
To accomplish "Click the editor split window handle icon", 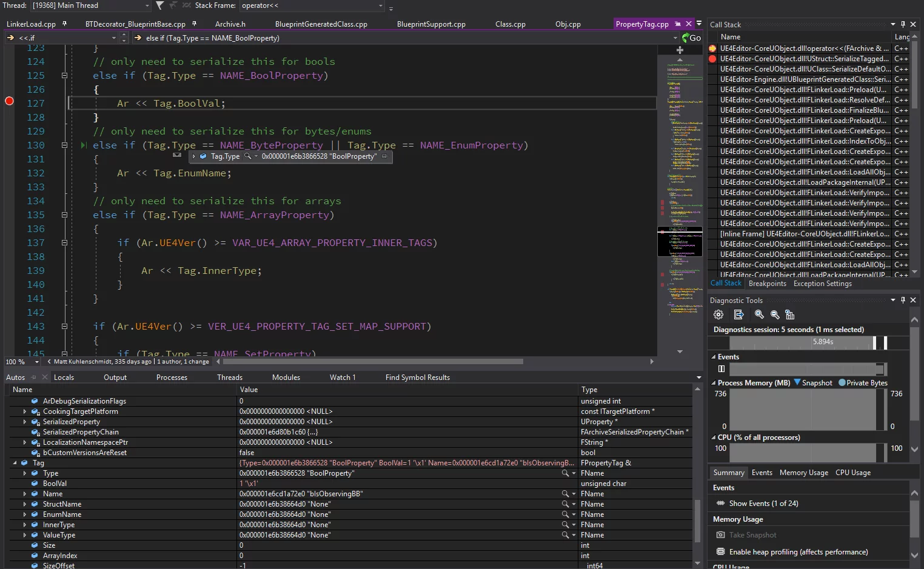I will [680, 50].
